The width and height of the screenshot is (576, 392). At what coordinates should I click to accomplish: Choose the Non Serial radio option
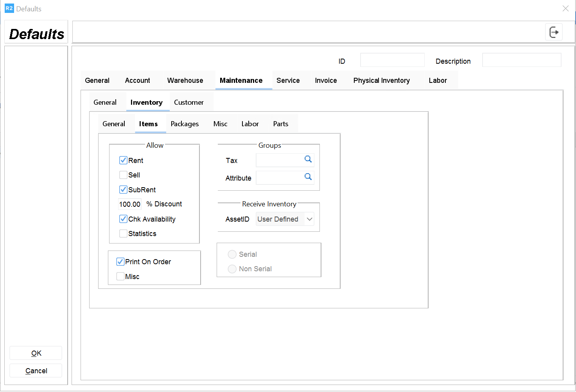click(232, 269)
